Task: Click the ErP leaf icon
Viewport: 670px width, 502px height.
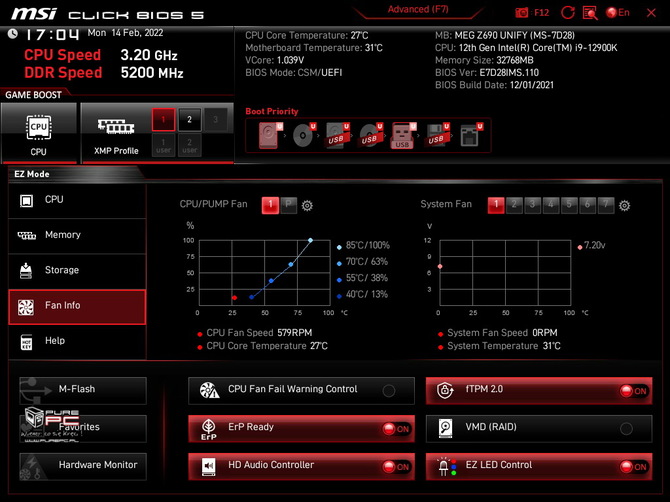Action: coord(209,429)
